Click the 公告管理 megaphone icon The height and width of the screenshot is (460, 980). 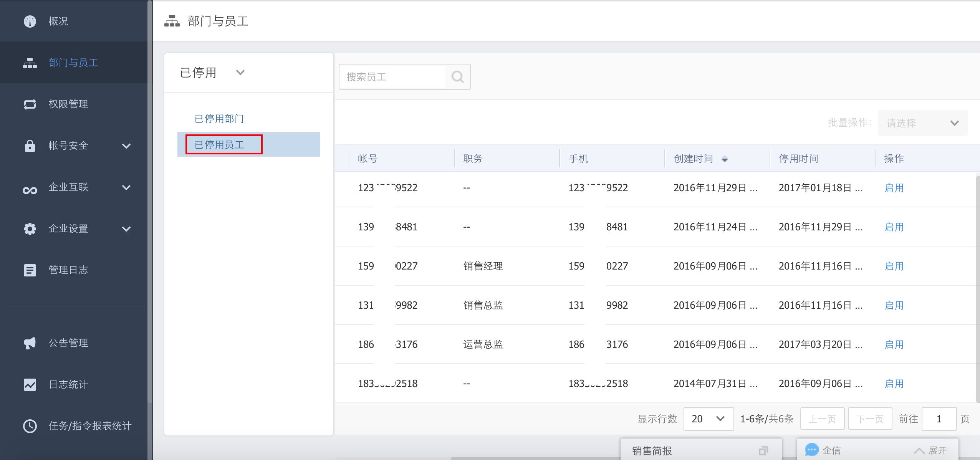tap(30, 343)
